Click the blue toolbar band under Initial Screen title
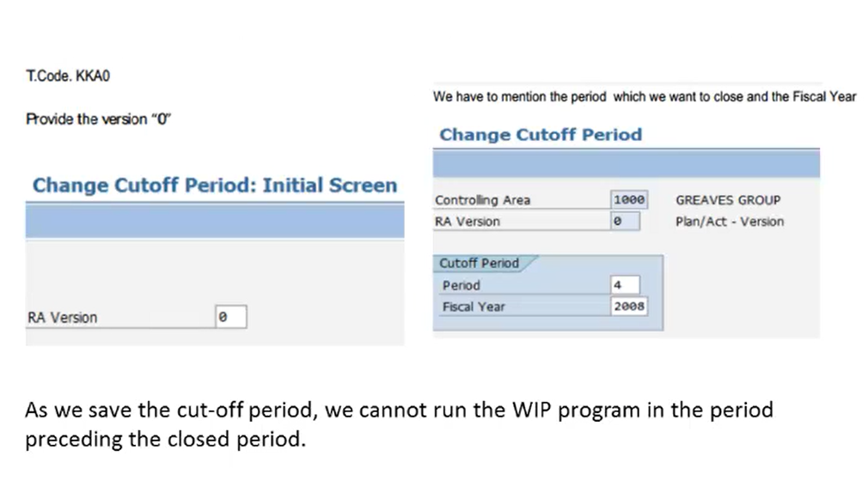868x493 pixels. (215, 222)
